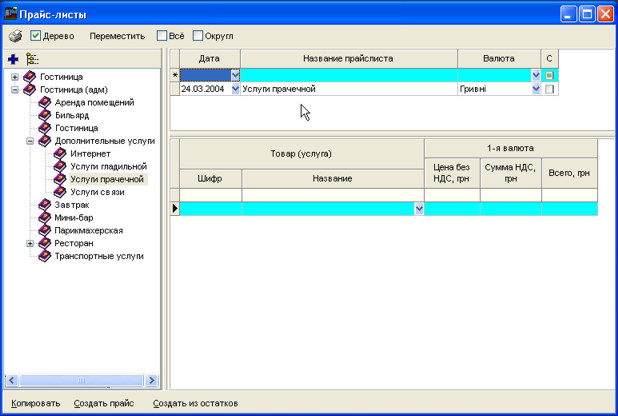Click the Копировать button
The width and height of the screenshot is (618, 416).
tap(35, 404)
